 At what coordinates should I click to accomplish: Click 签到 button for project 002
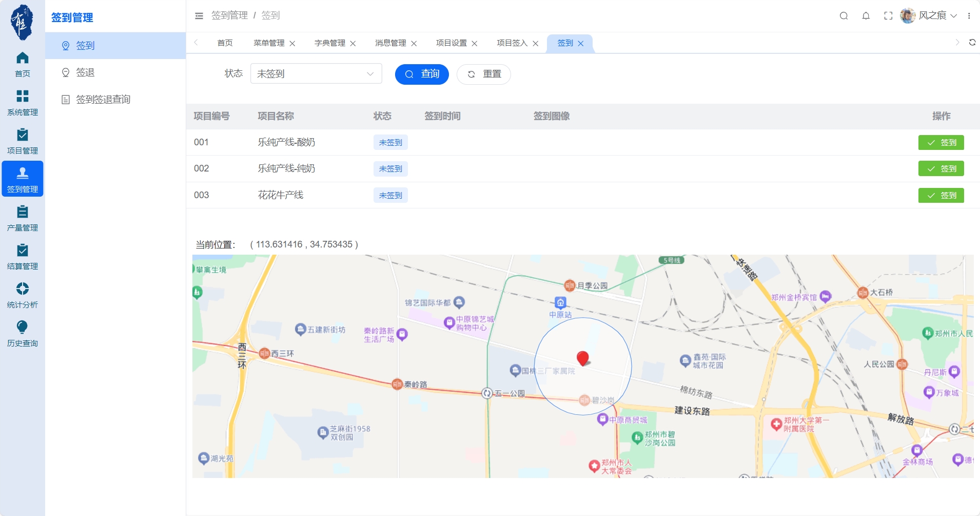pos(941,168)
